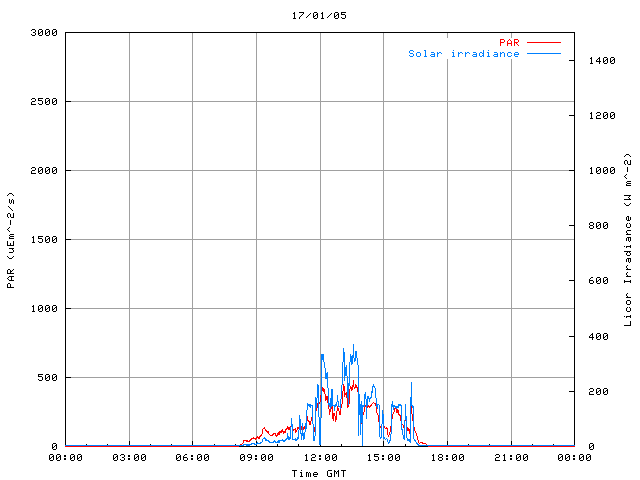The image size is (640, 480).
Task: Click the right axis value 200
Action: point(598,392)
